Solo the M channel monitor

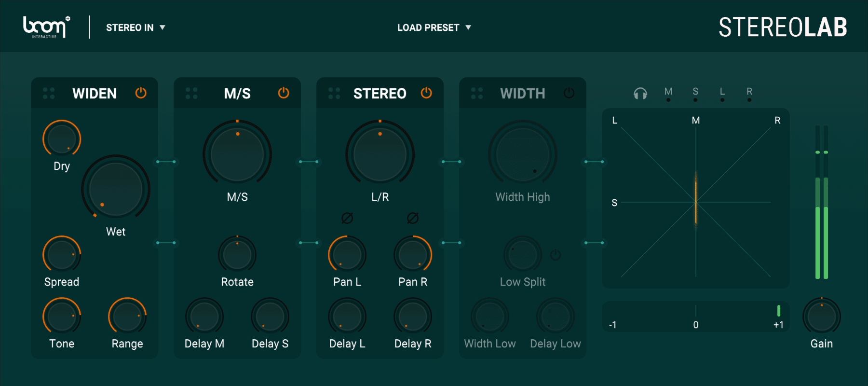(x=668, y=94)
